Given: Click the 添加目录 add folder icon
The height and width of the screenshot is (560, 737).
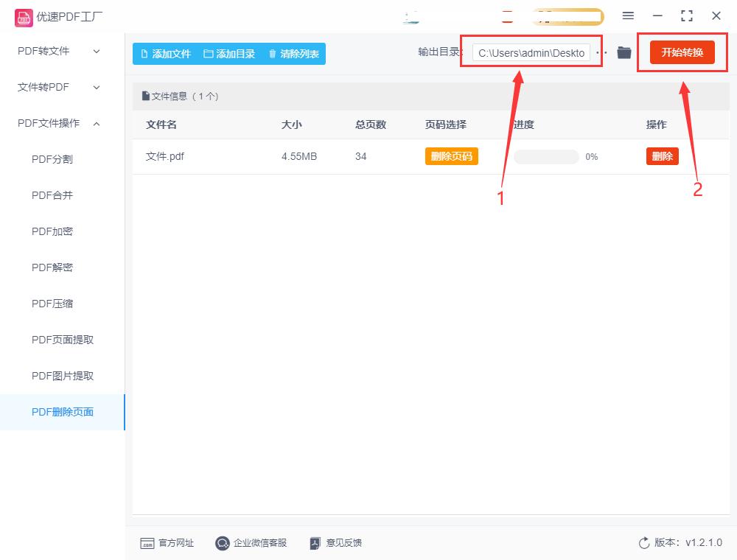Looking at the screenshot, I should [x=209, y=53].
